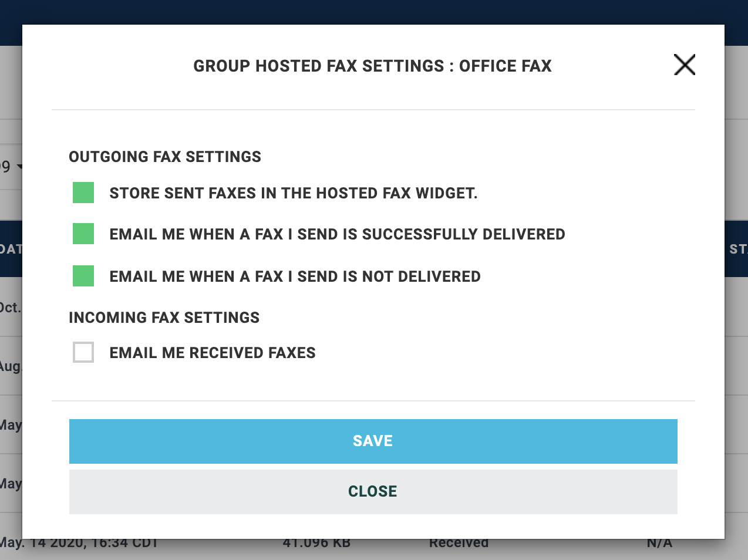Select the August fax row
The height and width of the screenshot is (560, 748).
(10, 366)
